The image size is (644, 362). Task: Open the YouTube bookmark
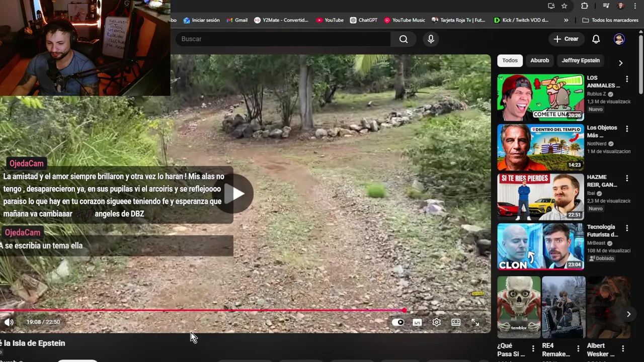tap(330, 20)
